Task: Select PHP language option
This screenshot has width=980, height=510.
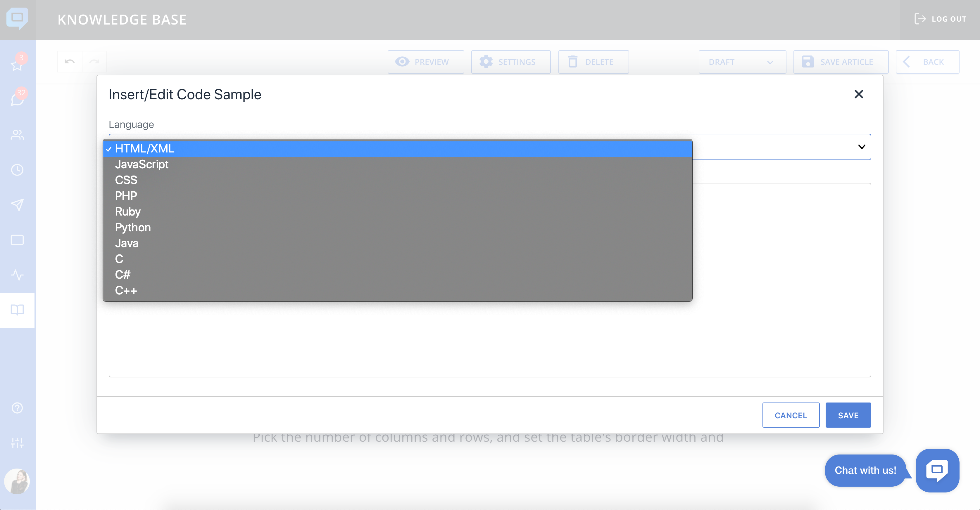Action: 397,196
